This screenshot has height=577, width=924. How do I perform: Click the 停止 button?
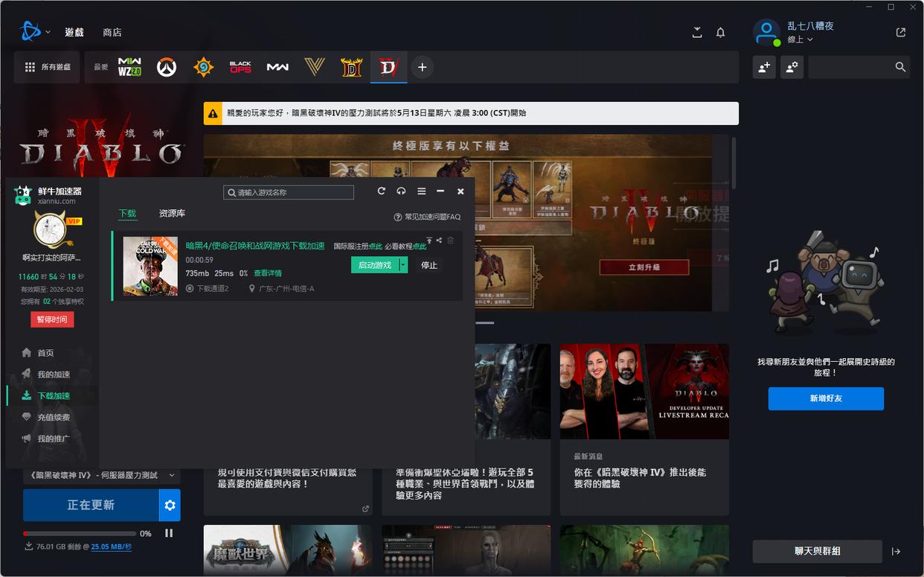pyautogui.click(x=429, y=265)
